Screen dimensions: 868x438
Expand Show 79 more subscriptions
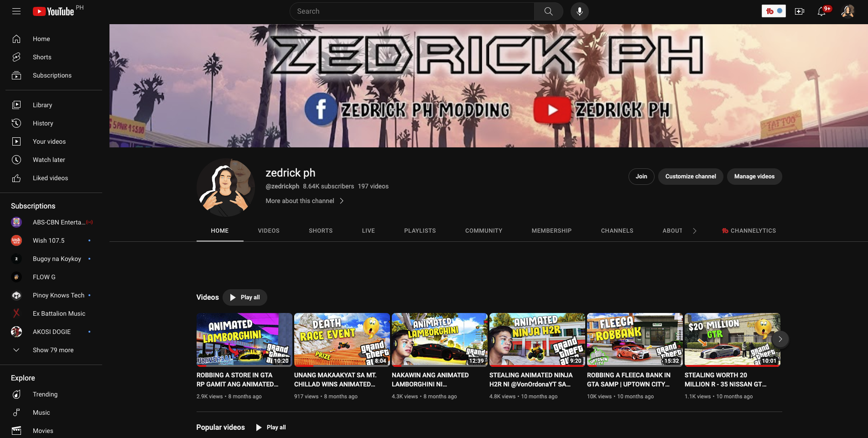point(54,350)
